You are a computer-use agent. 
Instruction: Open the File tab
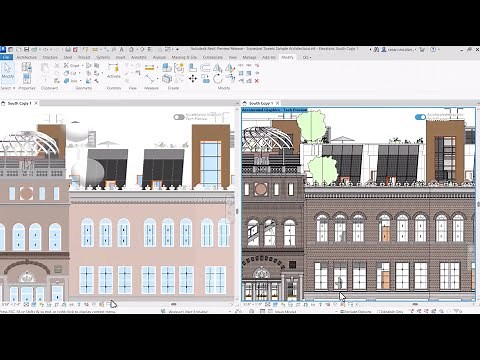(x=6, y=57)
